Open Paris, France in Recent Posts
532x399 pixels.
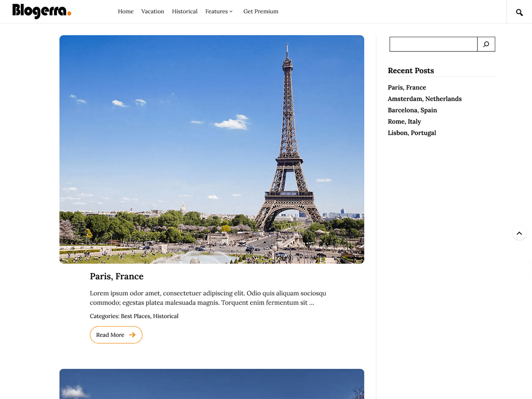pyautogui.click(x=407, y=87)
